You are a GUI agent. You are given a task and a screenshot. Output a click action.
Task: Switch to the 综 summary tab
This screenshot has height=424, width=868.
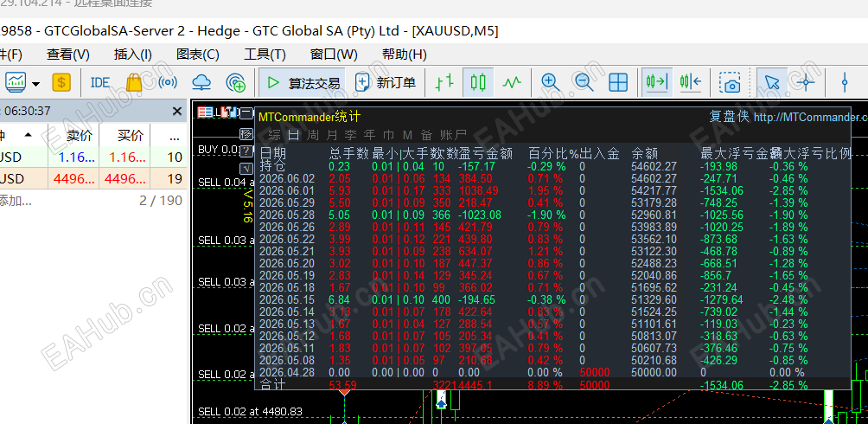click(x=274, y=135)
